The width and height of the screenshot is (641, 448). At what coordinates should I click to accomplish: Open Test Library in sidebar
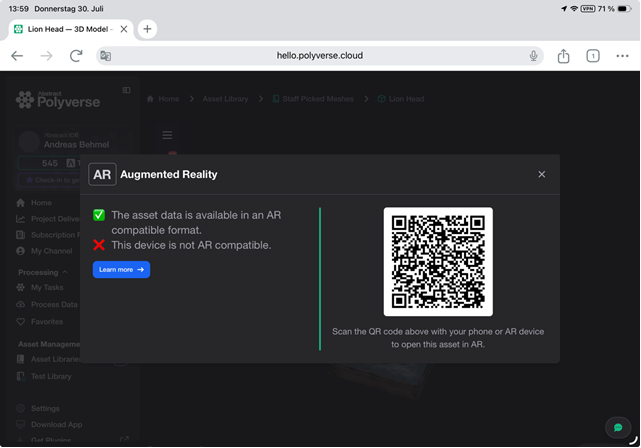44,376
